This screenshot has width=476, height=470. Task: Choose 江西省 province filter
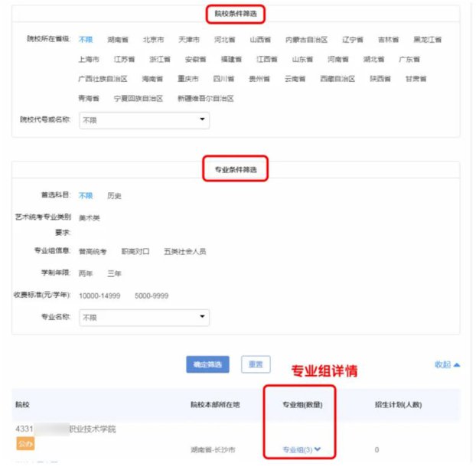pyautogui.click(x=267, y=59)
